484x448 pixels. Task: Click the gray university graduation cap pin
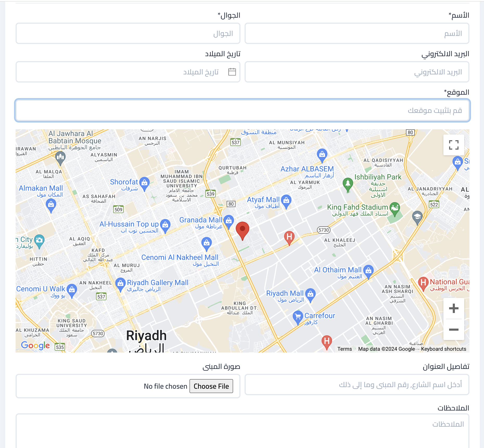click(x=417, y=218)
